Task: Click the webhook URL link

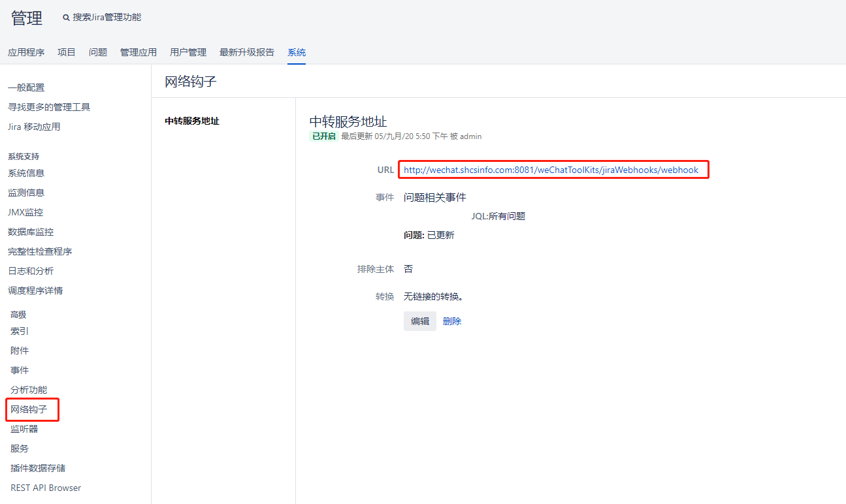Action: tap(551, 170)
